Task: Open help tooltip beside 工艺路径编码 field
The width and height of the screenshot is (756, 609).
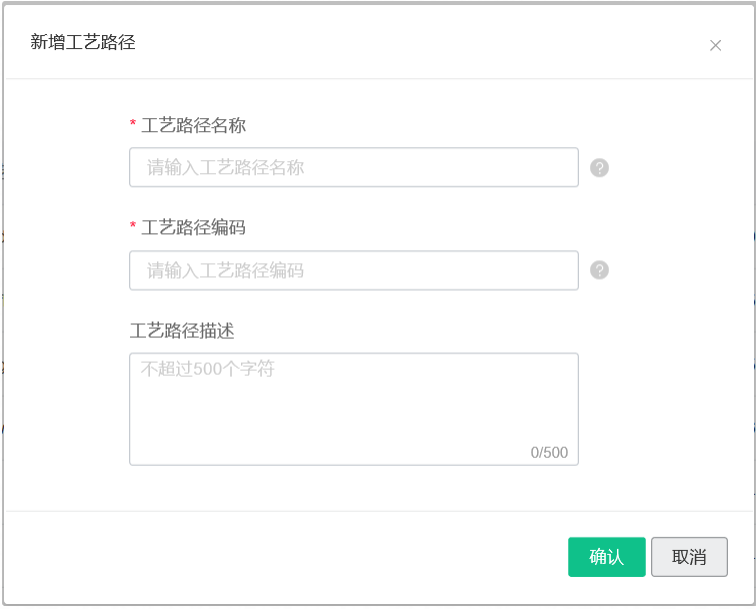Action: pos(599,270)
